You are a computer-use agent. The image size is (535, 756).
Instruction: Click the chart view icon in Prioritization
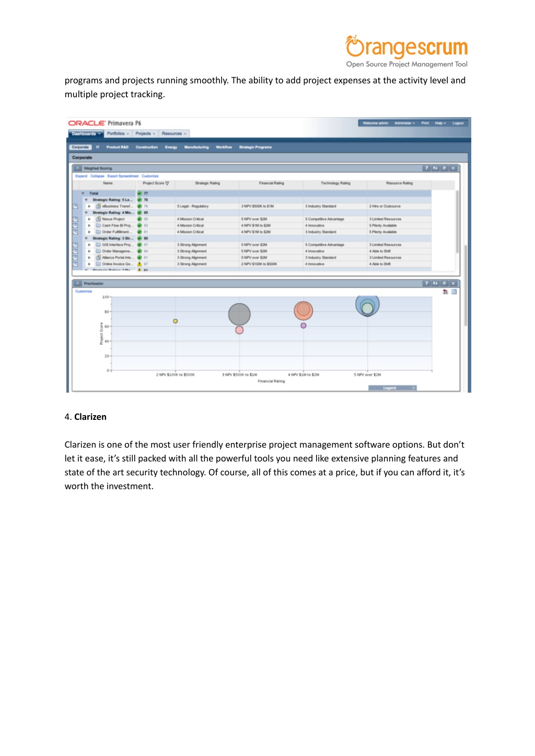[x=445, y=292]
